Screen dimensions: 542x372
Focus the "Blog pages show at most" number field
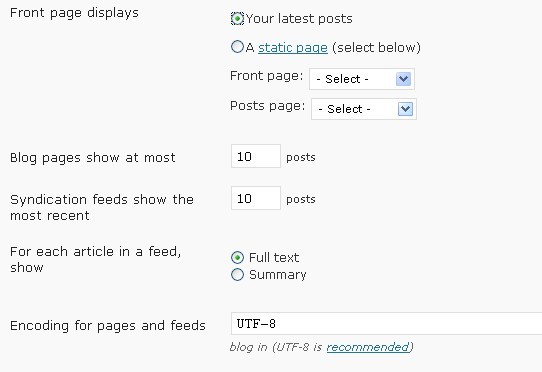(x=256, y=156)
